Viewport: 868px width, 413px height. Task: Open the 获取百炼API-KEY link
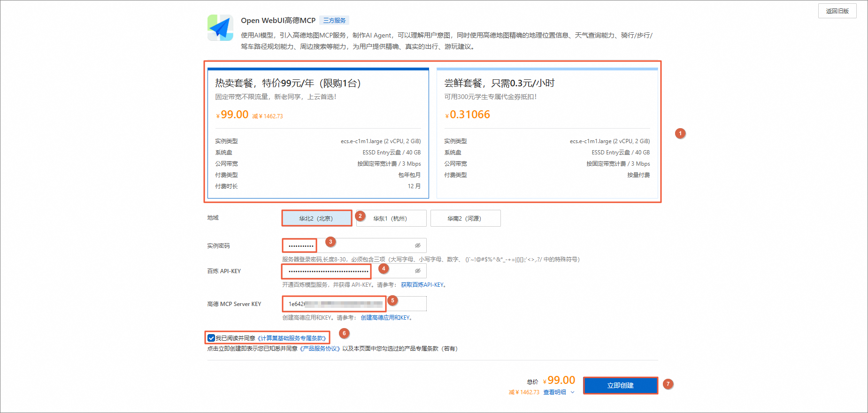click(x=423, y=285)
